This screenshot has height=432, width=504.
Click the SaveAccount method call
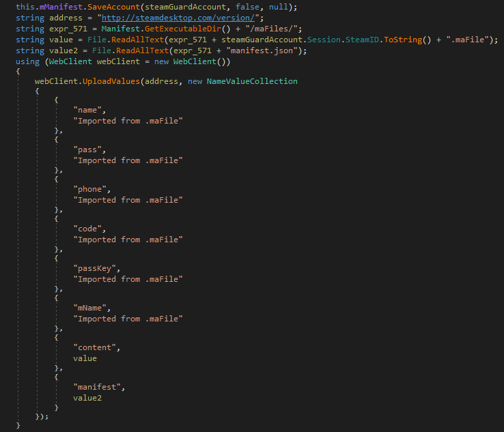tap(114, 7)
